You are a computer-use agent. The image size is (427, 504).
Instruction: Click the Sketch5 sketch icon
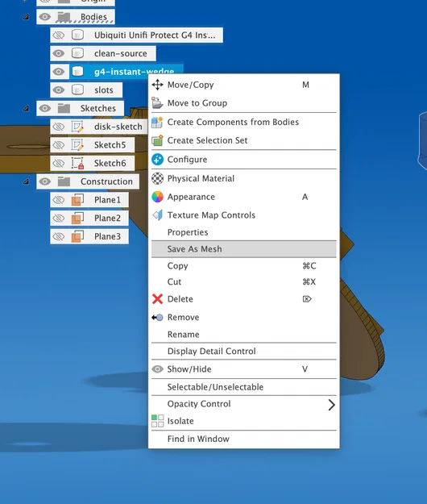tap(77, 145)
